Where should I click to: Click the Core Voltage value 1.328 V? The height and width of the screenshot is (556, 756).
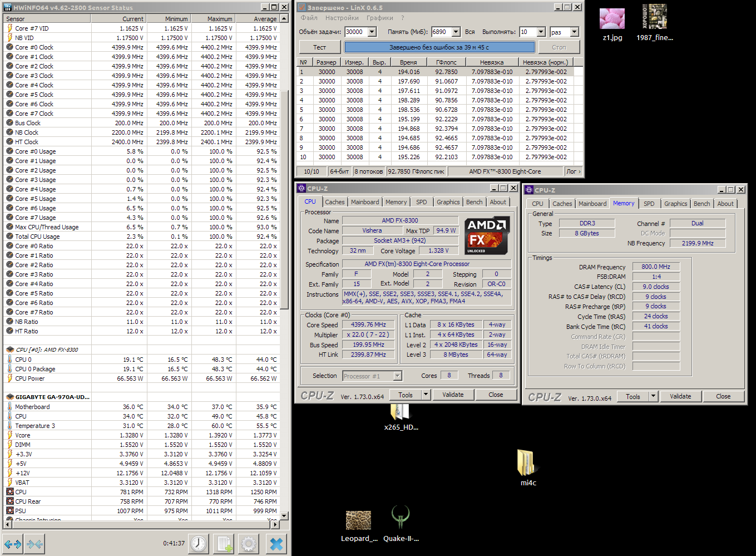pos(438,250)
